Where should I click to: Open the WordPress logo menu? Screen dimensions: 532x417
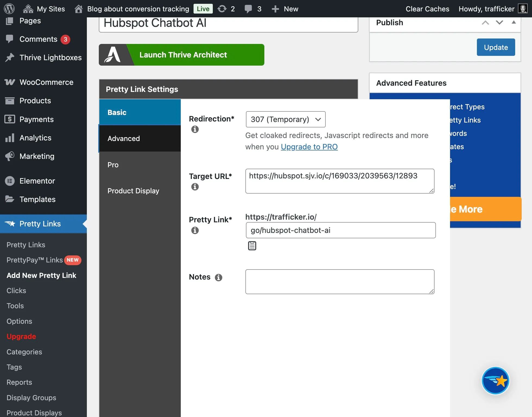9,9
